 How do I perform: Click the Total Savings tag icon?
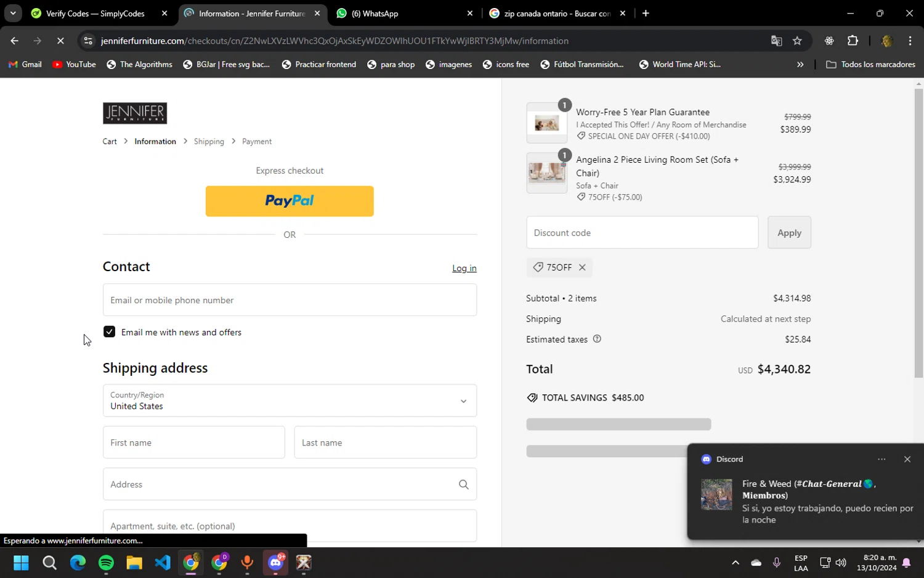[532, 397]
